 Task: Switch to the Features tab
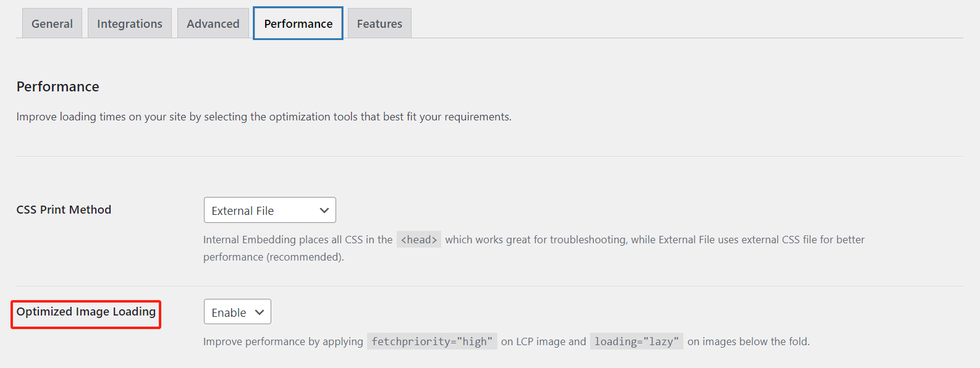[x=379, y=23]
